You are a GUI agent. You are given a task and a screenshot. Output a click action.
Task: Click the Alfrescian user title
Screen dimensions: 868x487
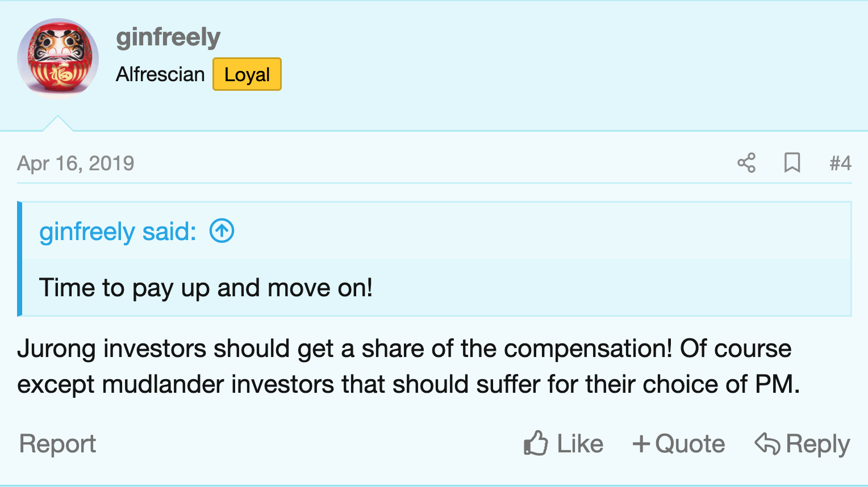click(x=160, y=74)
